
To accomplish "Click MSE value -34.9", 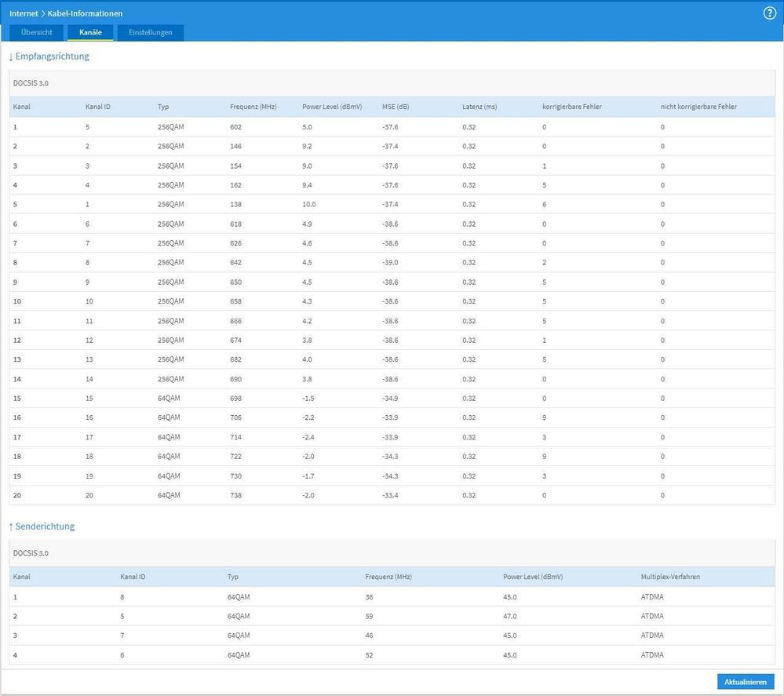I will pos(390,399).
